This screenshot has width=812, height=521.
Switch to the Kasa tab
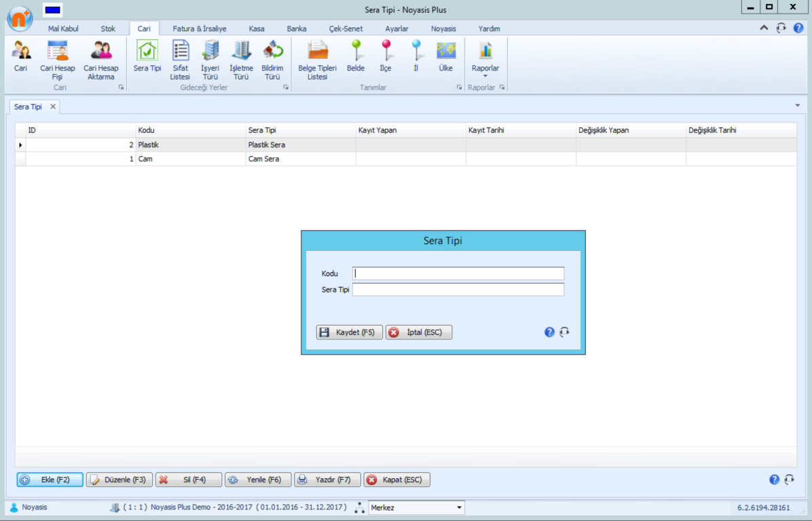[x=257, y=28]
